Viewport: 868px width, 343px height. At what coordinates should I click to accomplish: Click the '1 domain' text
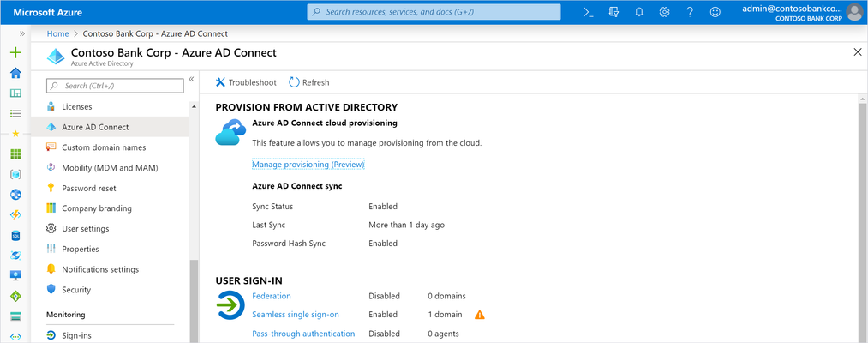[x=445, y=314]
